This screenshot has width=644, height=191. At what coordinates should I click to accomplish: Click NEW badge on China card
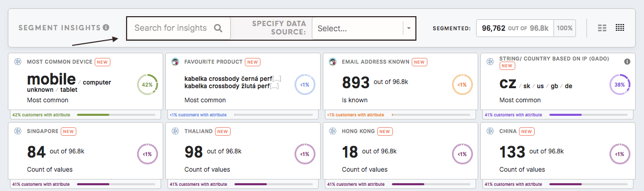(527, 132)
